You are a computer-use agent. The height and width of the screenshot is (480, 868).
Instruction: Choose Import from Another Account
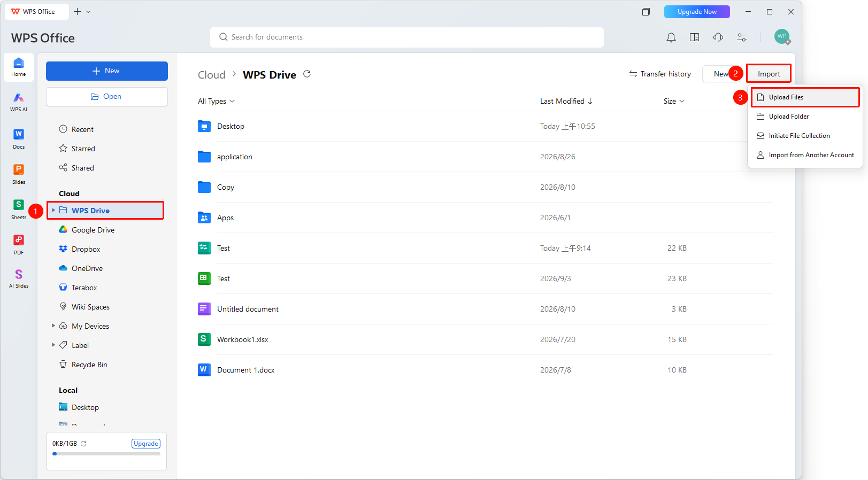(x=805, y=155)
